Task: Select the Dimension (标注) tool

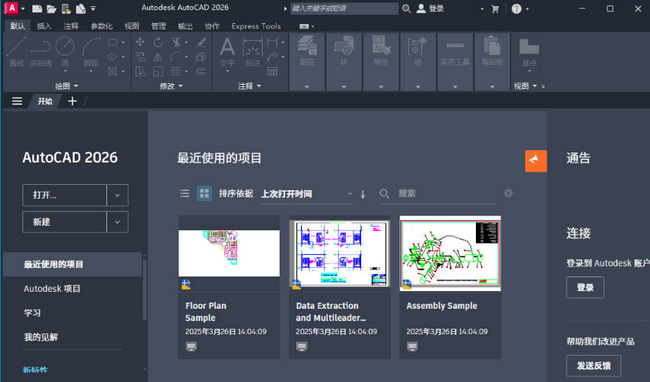Action: [252, 53]
